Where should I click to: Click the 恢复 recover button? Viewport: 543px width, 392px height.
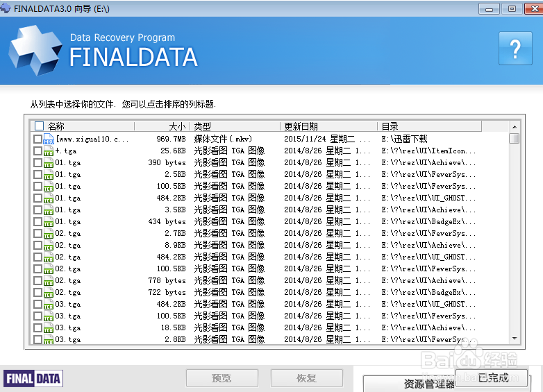(307, 378)
